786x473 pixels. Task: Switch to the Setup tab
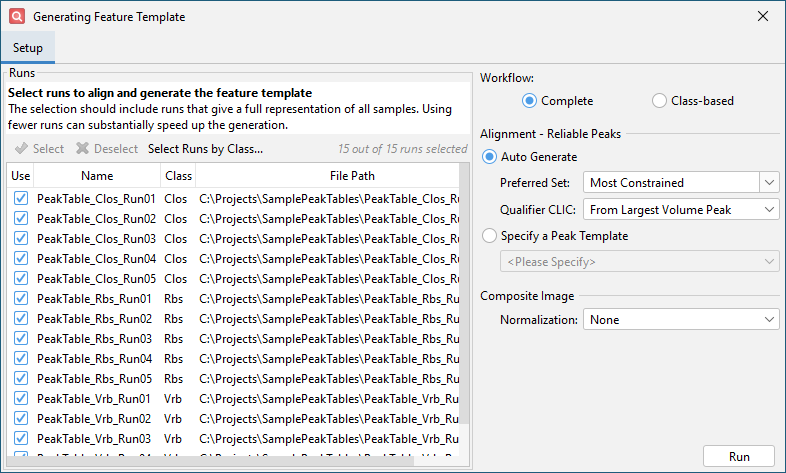28,48
